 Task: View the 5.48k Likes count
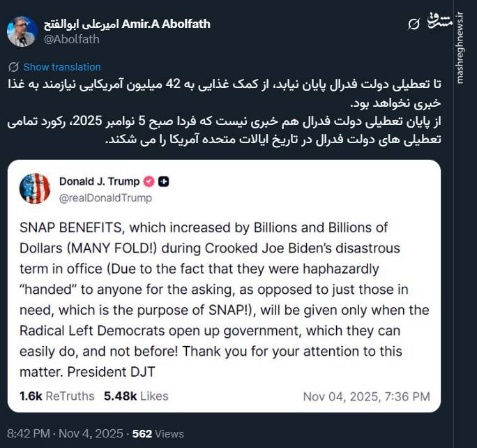click(x=136, y=396)
